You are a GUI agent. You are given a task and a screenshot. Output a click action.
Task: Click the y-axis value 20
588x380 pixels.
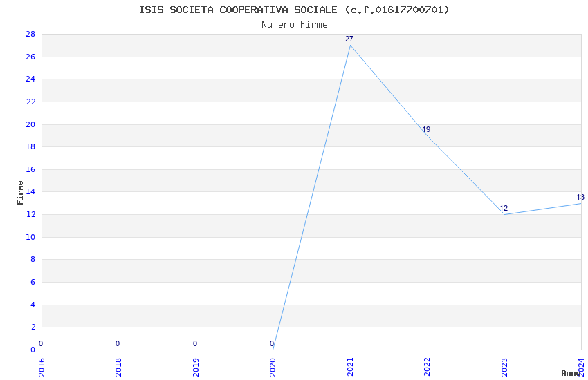30,124
